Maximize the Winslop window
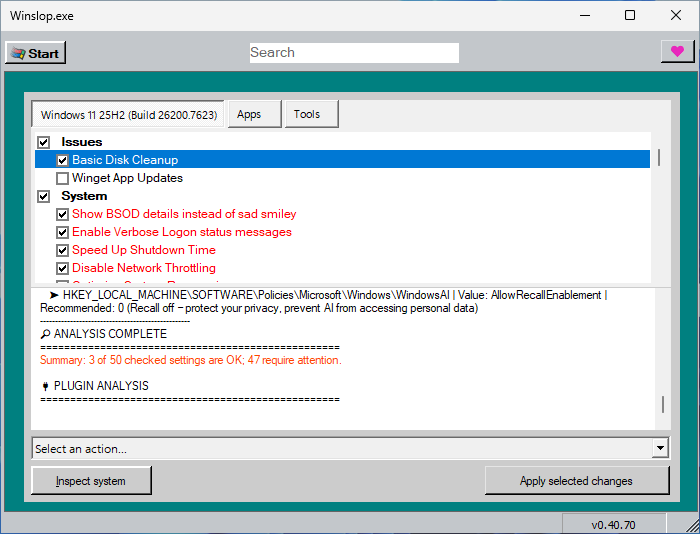Viewport: 700px width, 534px height. (630, 16)
